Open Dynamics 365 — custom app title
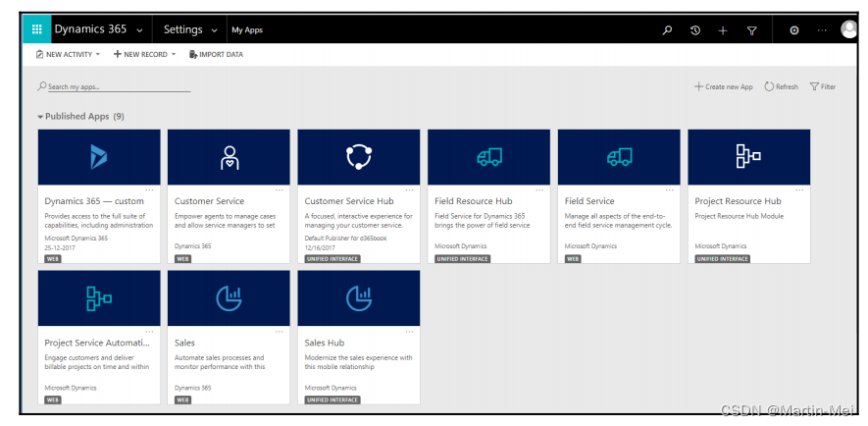868x426 pixels. pos(94,201)
